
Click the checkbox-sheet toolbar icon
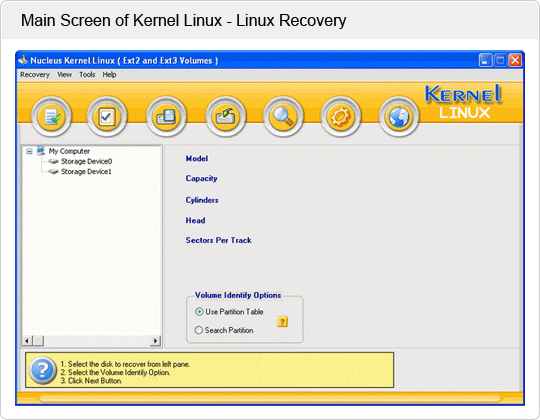pos(107,117)
